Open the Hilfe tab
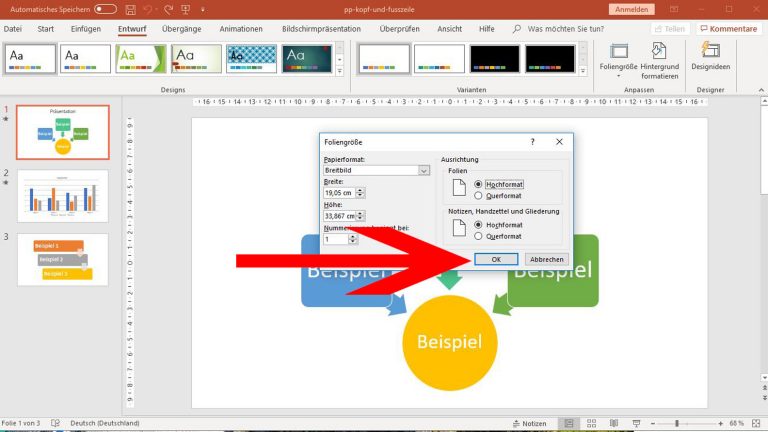The image size is (768, 432). (486, 29)
